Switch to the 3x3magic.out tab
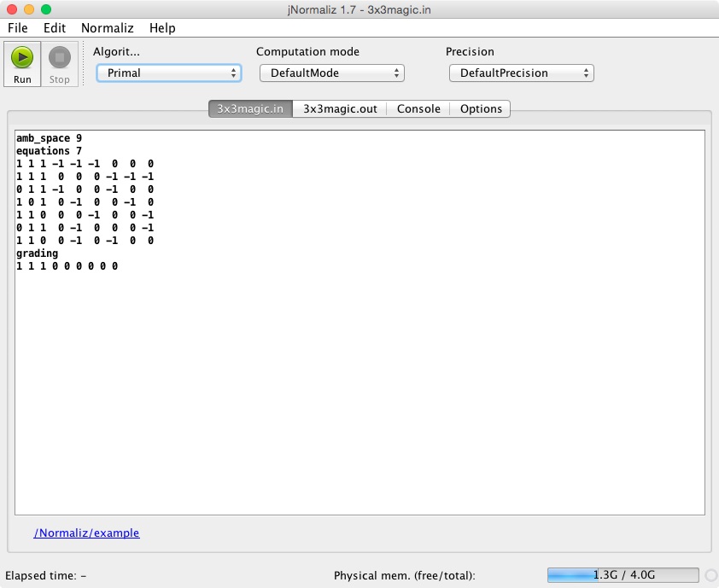 340,109
